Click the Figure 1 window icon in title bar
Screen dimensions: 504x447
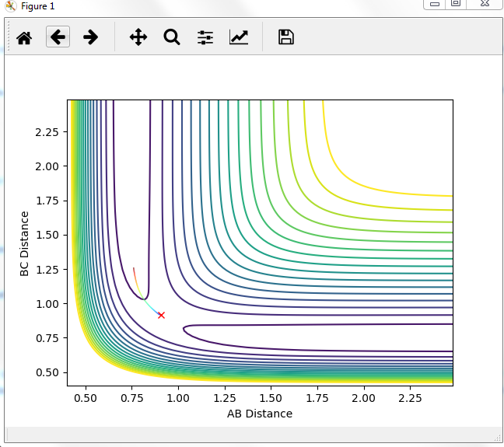coord(10,5)
